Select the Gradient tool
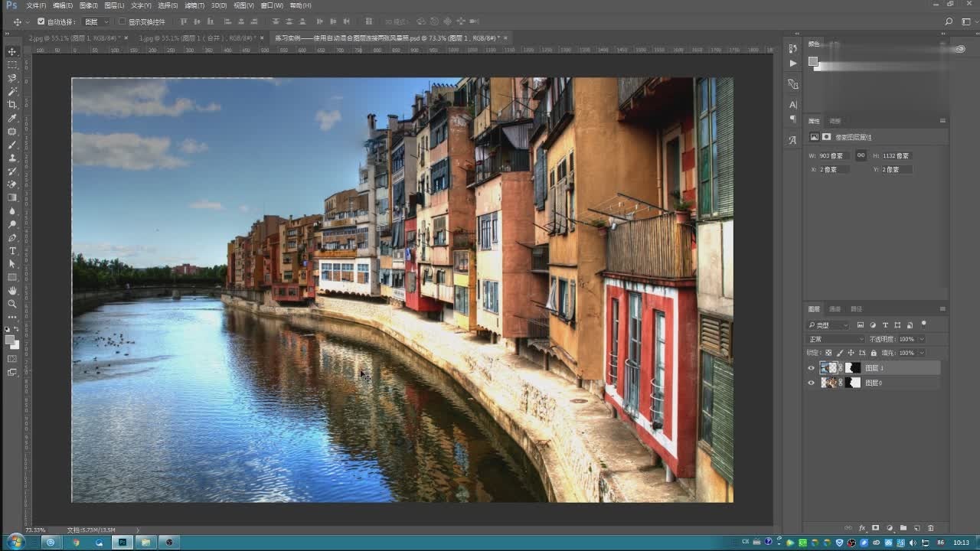This screenshot has height=551, width=980. [12, 197]
